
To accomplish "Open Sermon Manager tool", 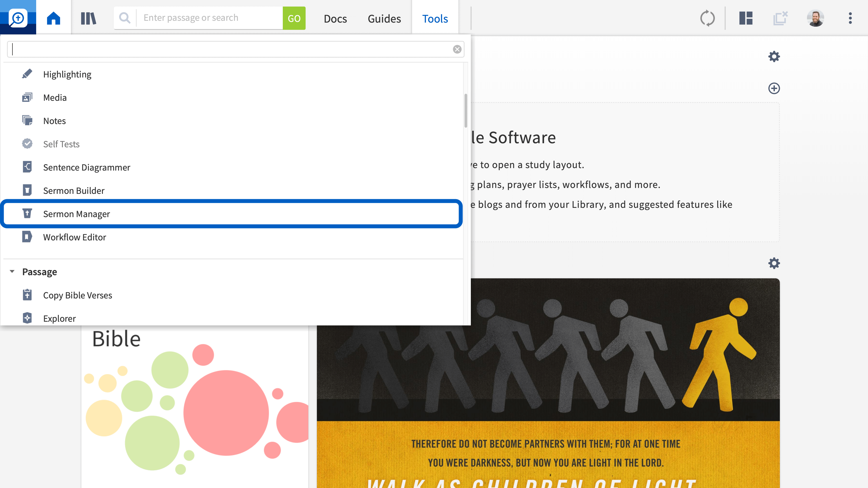I will pos(231,214).
